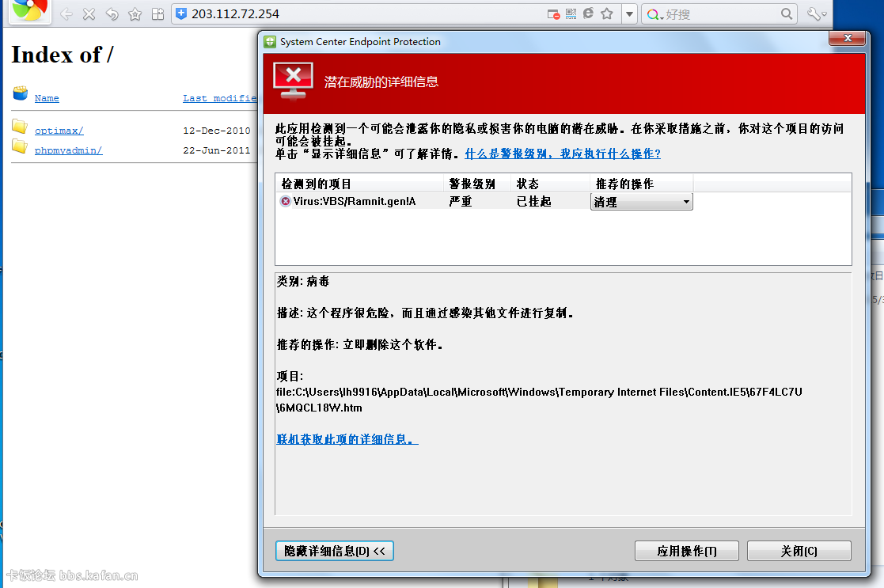Click the 类别: 病毒 text line

point(303,281)
